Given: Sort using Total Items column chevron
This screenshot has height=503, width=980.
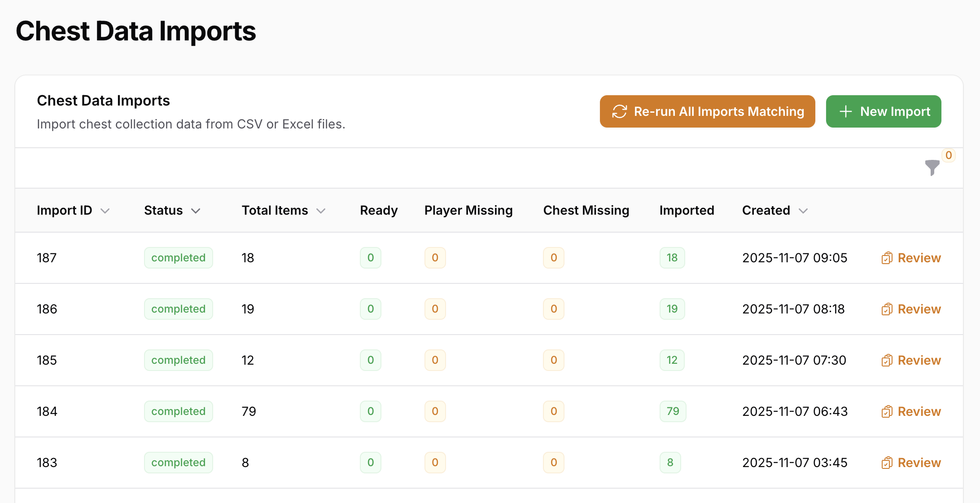Looking at the screenshot, I should click(x=321, y=211).
